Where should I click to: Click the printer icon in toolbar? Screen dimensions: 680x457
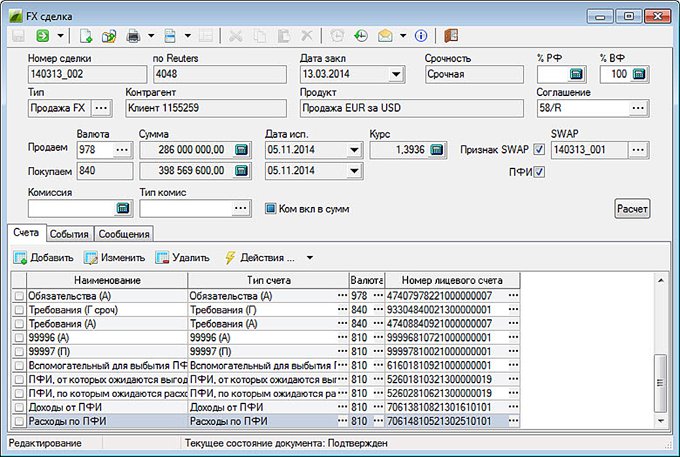[133, 36]
